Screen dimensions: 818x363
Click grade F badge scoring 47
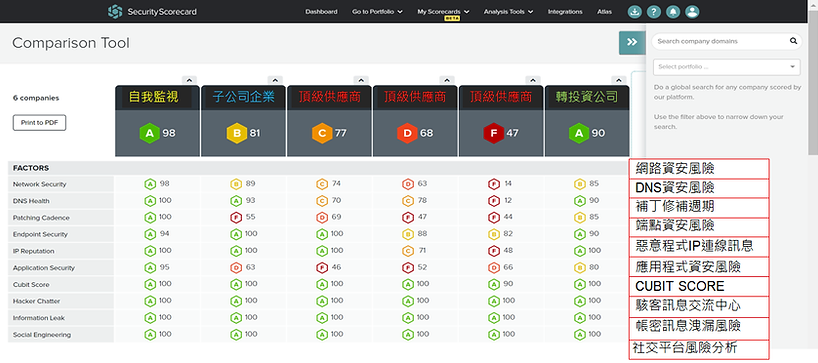(494, 133)
